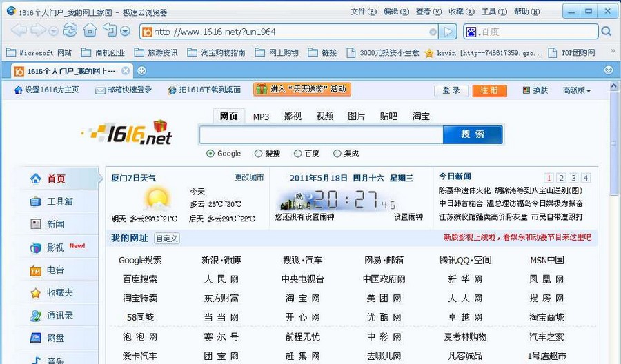The image size is (621, 364).
Task: Open the 淘宝购物指南 bookmark folder
Action: pos(216,52)
